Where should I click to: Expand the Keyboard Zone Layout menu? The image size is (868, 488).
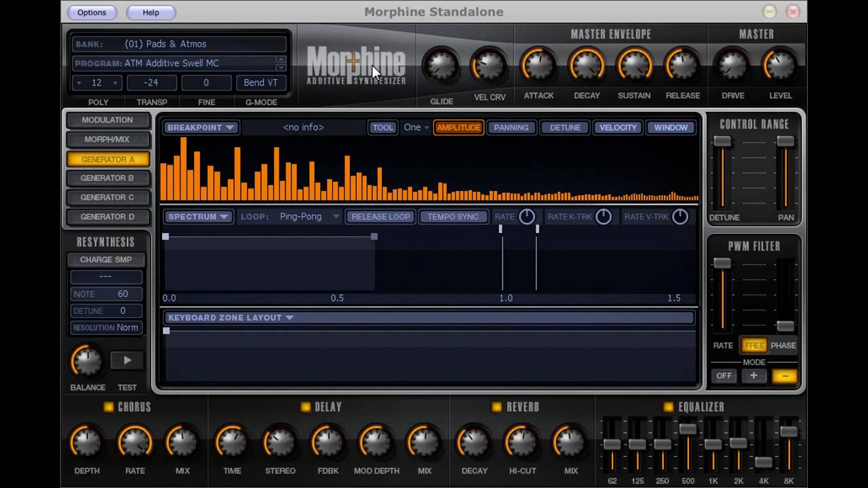[x=231, y=318]
